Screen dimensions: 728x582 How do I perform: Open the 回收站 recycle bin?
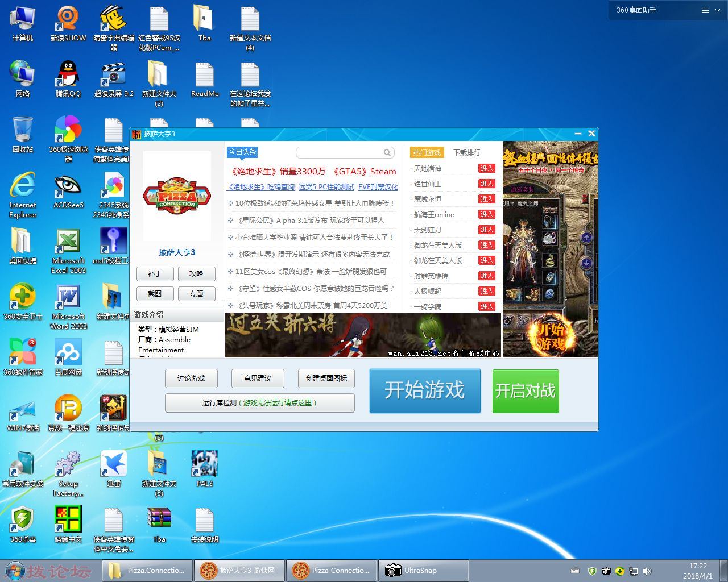coord(22,135)
